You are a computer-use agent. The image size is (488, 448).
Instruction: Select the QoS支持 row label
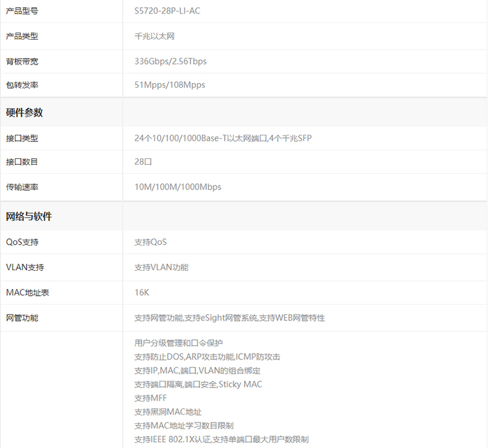click(22, 242)
